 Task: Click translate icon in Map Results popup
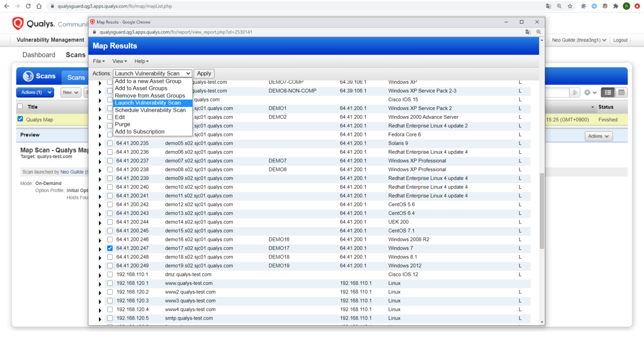click(x=528, y=32)
